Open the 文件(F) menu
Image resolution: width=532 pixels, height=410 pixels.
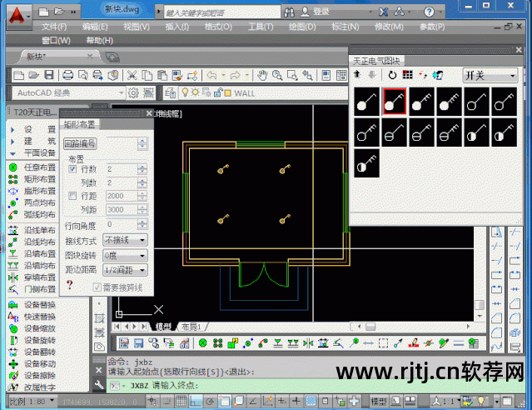[54, 27]
